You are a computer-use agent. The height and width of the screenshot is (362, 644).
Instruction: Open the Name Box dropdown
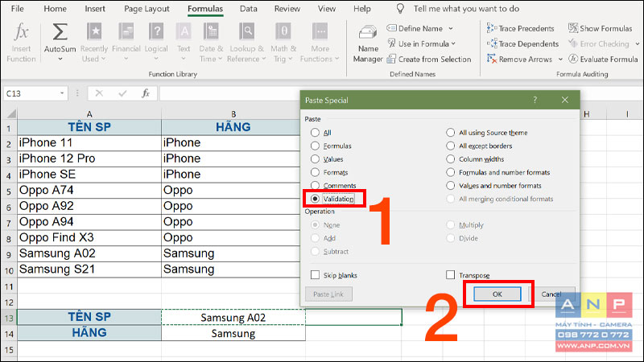(62, 93)
